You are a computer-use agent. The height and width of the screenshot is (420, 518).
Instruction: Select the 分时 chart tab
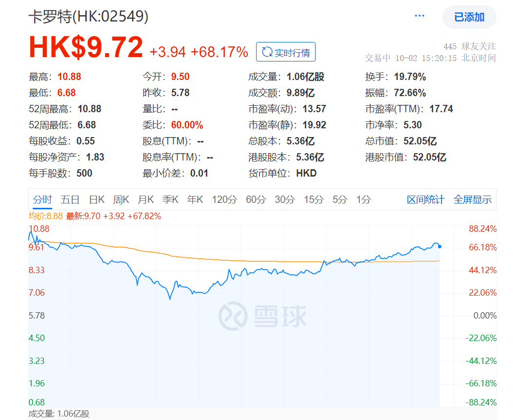pyautogui.click(x=42, y=200)
